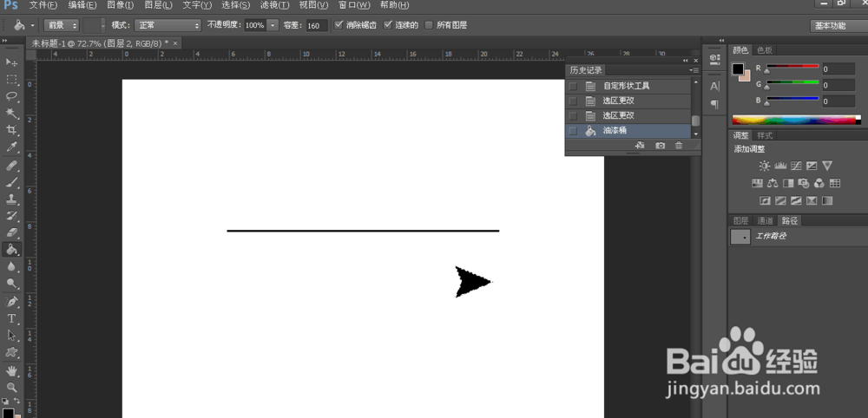Switch to the 通道 tab
Screen dimensions: 868x418
tap(765, 220)
